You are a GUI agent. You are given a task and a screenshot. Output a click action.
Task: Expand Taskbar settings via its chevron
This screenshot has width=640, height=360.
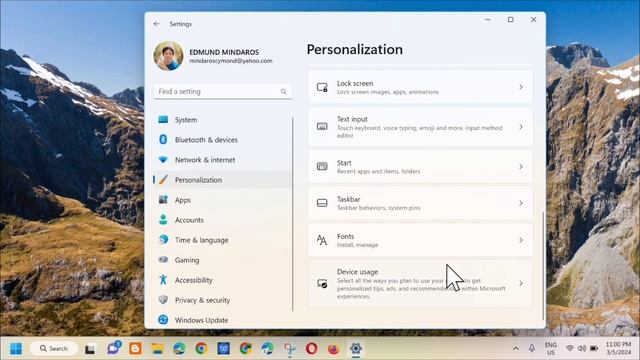click(x=521, y=203)
